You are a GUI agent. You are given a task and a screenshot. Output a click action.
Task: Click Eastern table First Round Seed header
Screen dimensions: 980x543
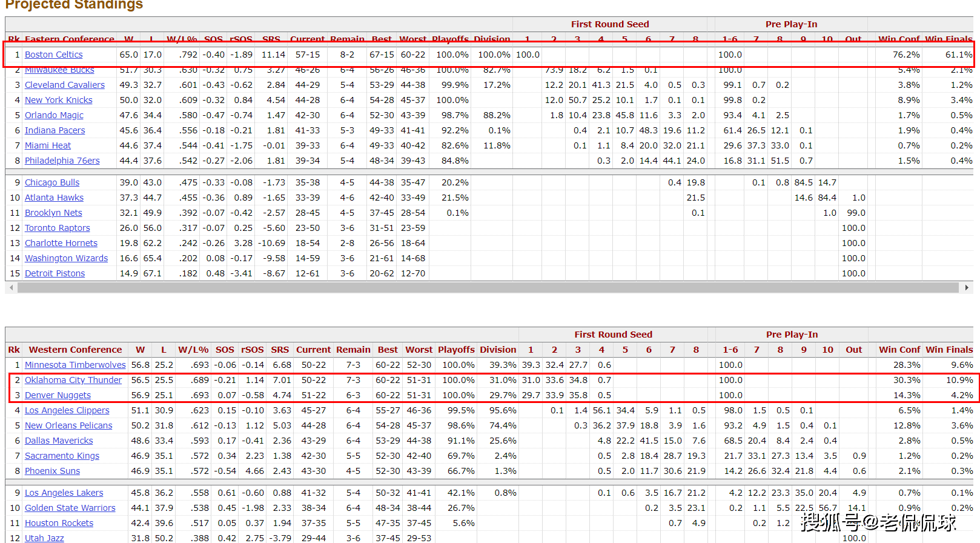pos(610,24)
